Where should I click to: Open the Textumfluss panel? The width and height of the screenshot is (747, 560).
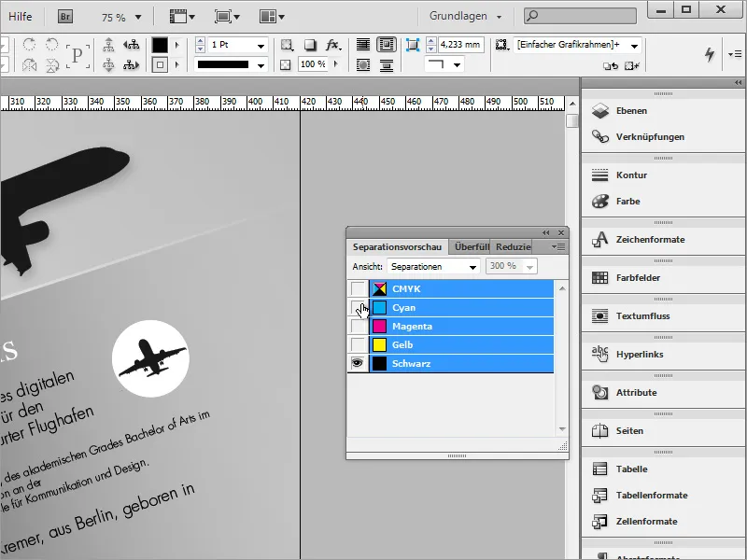point(642,316)
